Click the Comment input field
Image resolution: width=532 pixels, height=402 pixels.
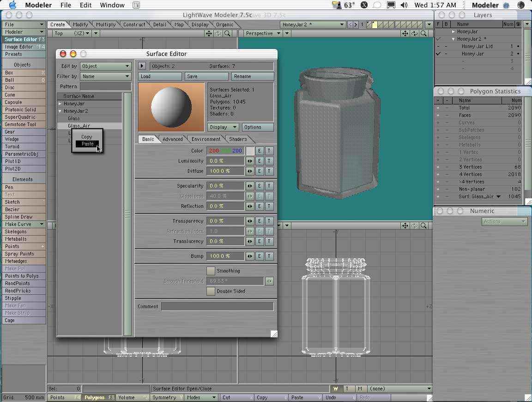[217, 307]
